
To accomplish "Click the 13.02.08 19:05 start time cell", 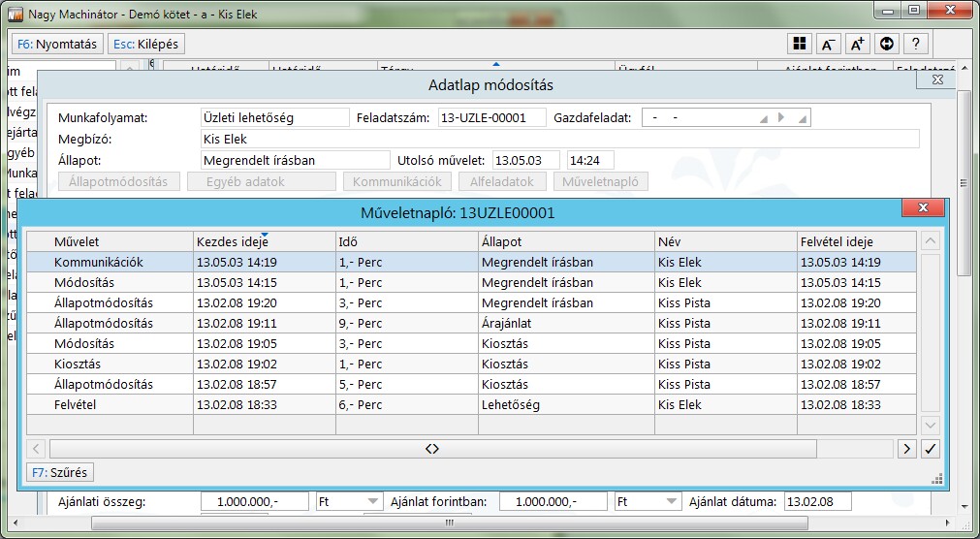I will pos(265,343).
